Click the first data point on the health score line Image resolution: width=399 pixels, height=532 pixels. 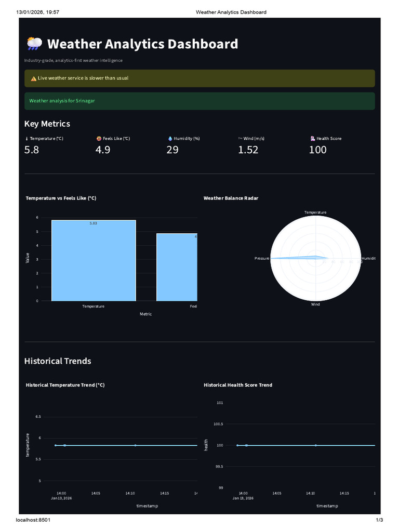pyautogui.click(x=237, y=445)
